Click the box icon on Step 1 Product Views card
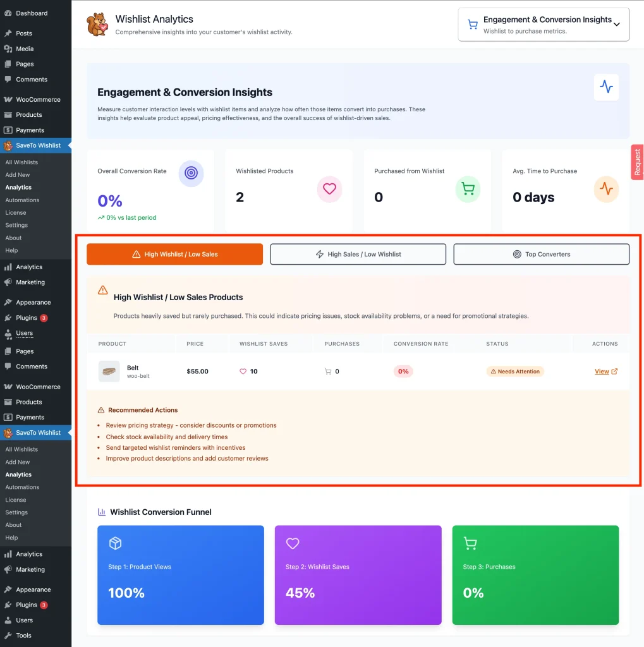Viewport: 644px width, 647px height. [x=116, y=543]
